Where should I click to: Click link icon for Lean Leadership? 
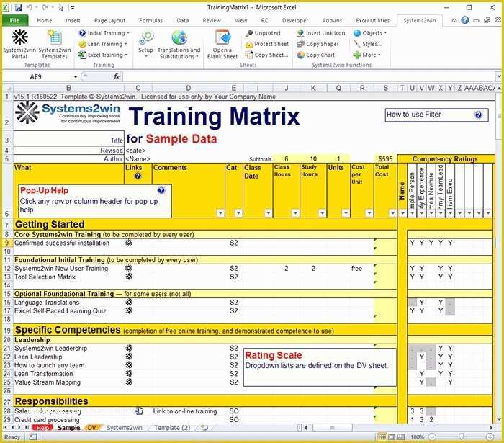(129, 357)
